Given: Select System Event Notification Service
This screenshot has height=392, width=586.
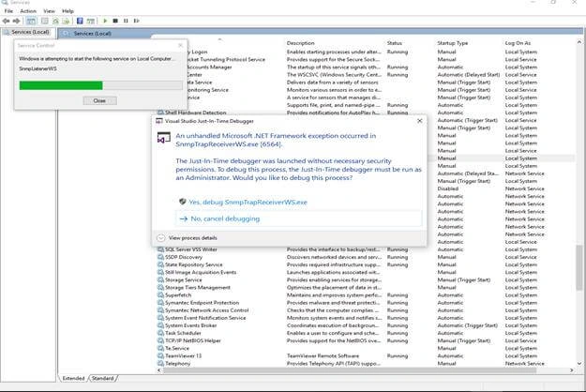Looking at the screenshot, I should (205, 318).
